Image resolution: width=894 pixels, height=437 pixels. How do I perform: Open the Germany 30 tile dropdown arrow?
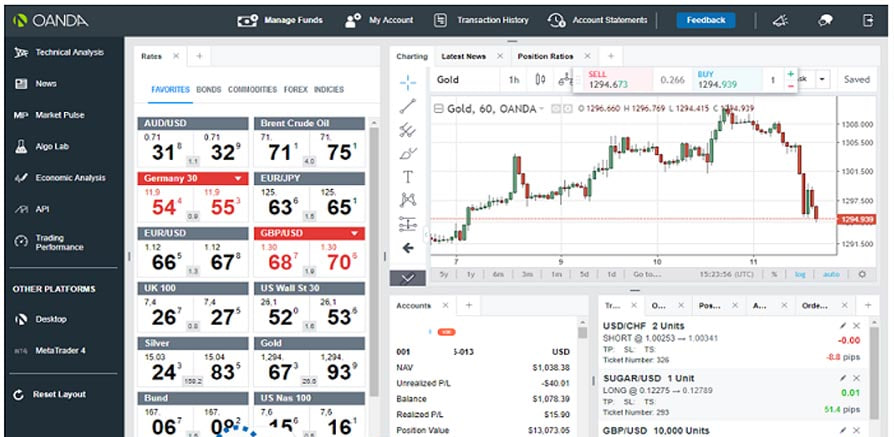(x=238, y=179)
